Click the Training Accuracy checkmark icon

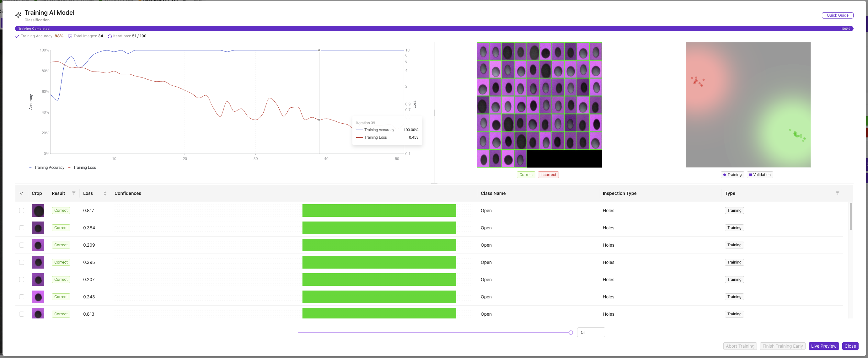click(17, 36)
